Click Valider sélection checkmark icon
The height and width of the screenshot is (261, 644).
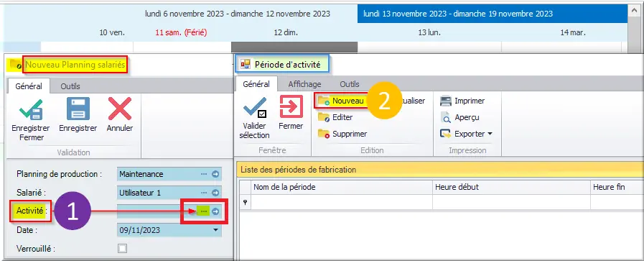click(255, 108)
